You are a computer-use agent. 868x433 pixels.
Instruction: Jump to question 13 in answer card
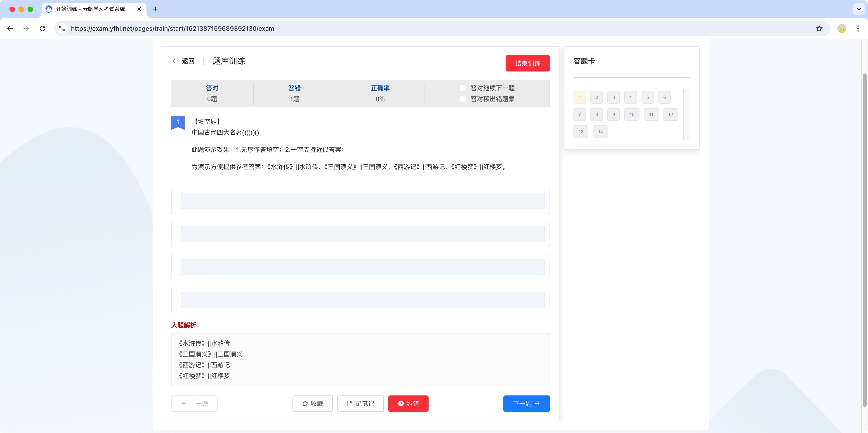tap(581, 132)
